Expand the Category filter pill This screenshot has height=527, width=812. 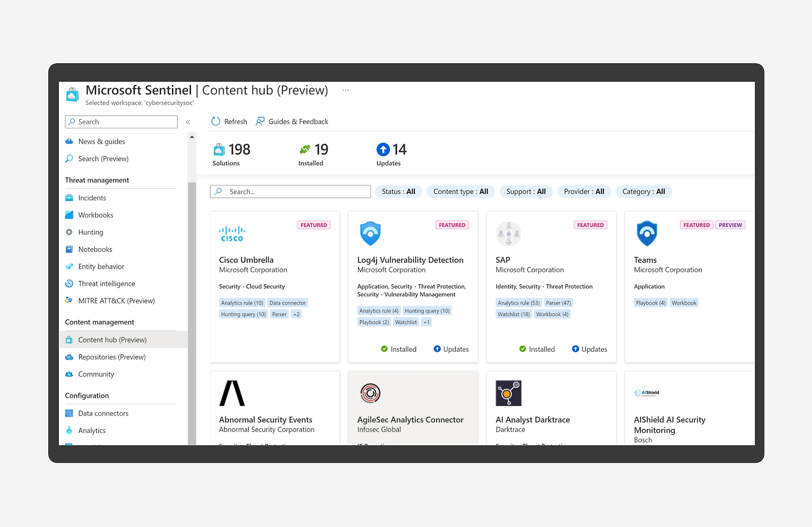coord(643,191)
